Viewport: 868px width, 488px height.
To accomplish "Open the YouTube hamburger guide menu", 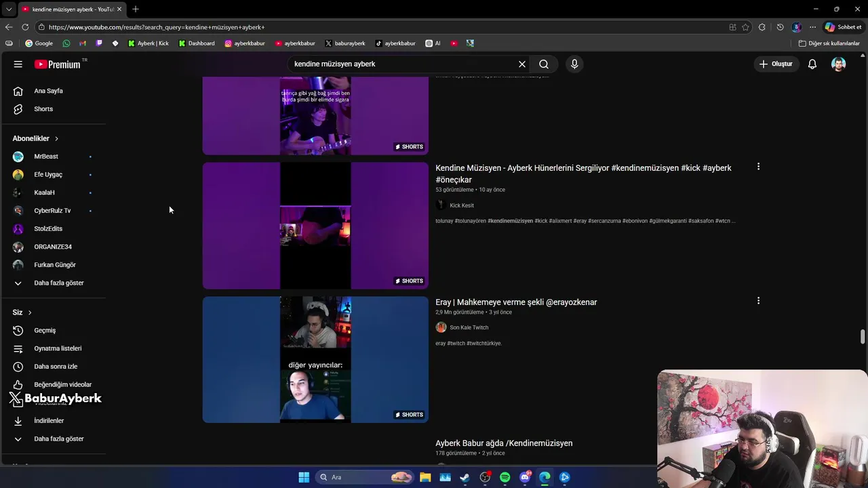I will point(18,64).
